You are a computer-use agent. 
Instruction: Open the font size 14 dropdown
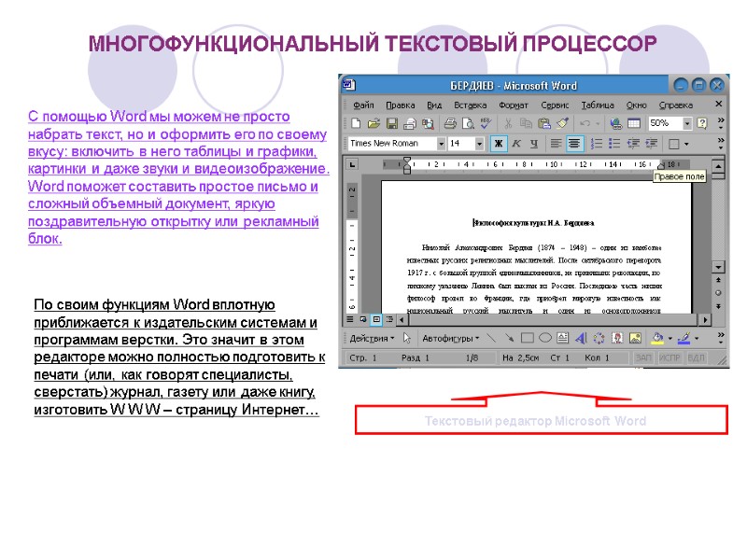click(x=479, y=144)
